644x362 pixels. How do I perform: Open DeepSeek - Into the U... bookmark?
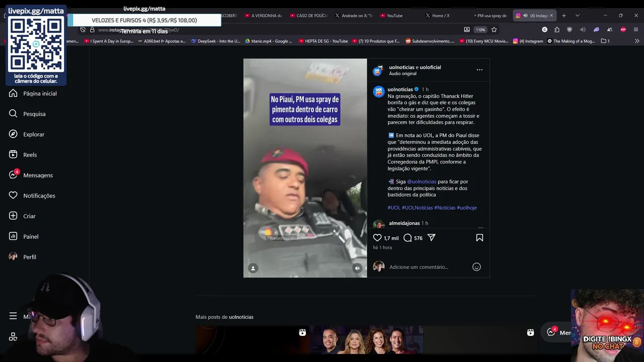click(x=215, y=41)
